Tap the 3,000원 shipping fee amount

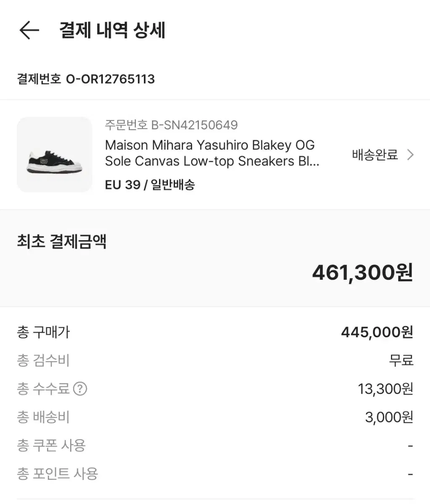click(389, 417)
